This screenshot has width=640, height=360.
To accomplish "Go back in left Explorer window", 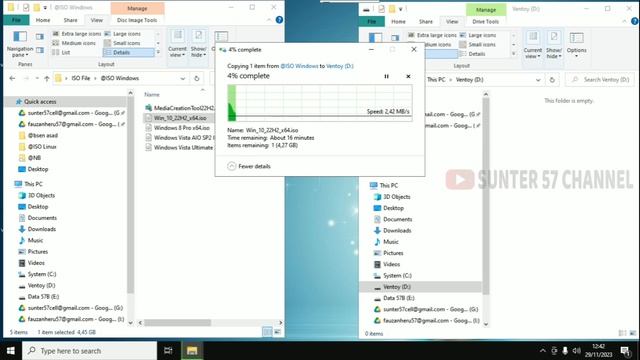I will click(12, 78).
